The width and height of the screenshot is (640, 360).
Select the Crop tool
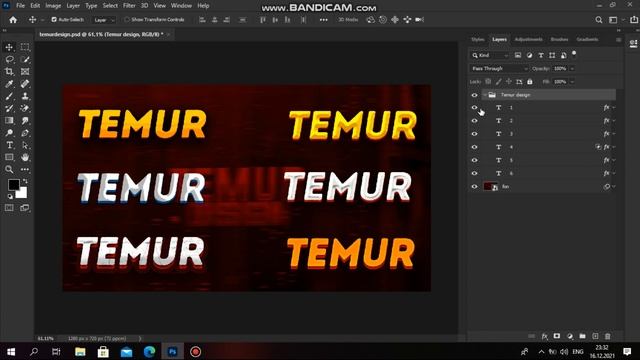click(9, 72)
